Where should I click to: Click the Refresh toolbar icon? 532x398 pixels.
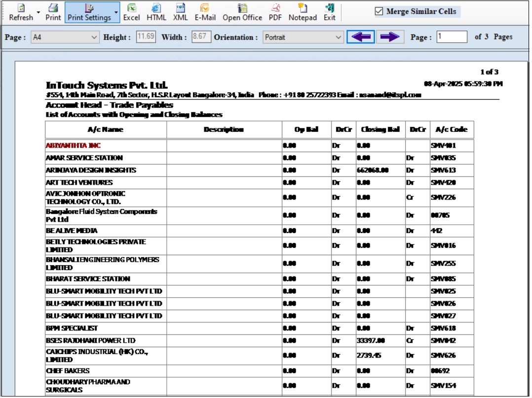point(21,12)
